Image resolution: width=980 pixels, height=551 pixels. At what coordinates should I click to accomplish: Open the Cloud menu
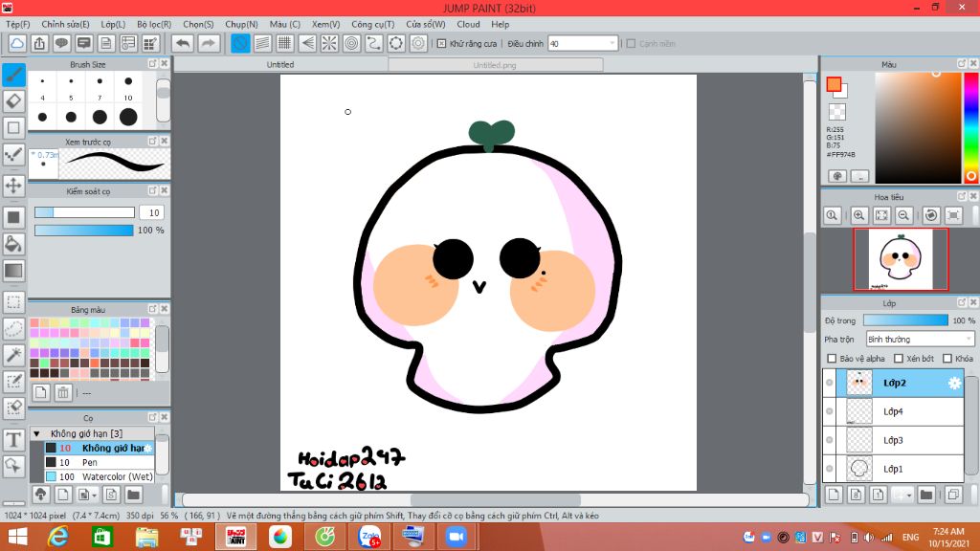468,24
